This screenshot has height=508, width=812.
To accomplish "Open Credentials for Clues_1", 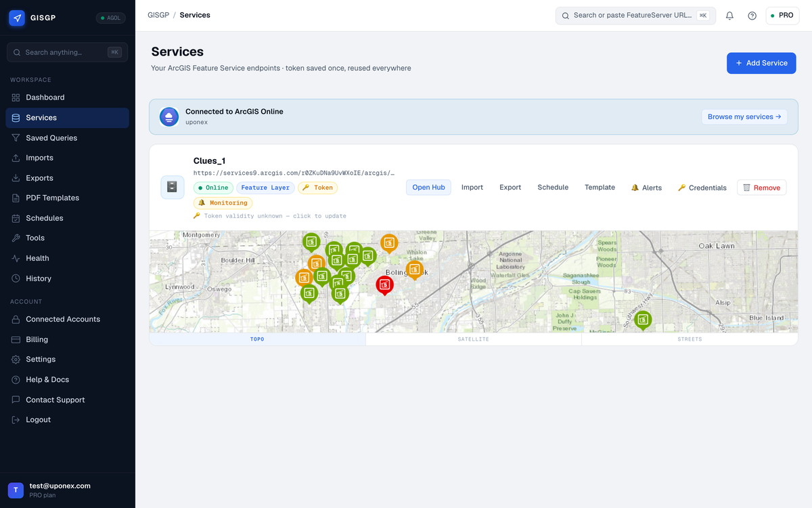I will tap(702, 188).
